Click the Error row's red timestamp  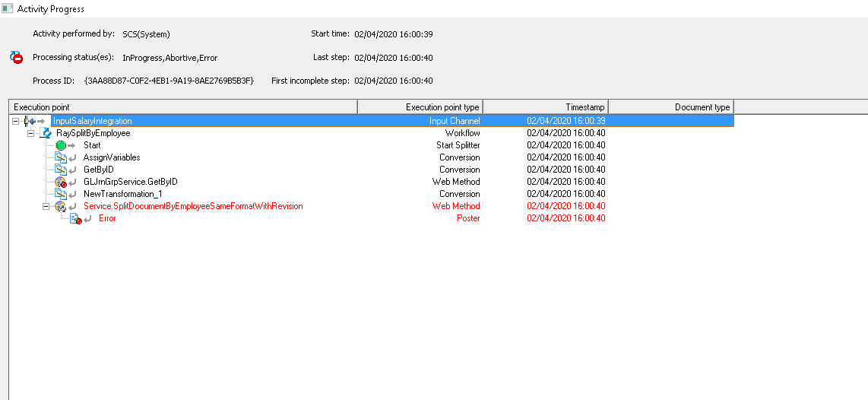pos(565,218)
